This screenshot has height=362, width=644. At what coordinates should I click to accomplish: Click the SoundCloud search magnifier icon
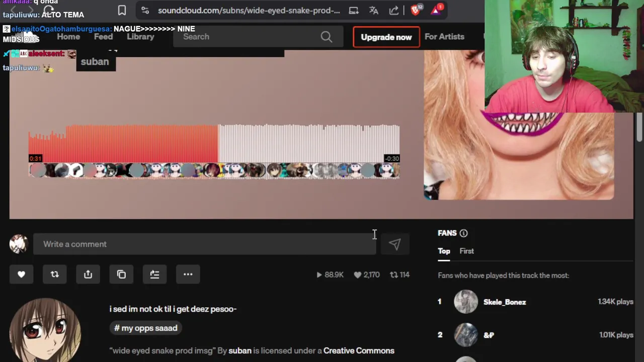point(327,37)
